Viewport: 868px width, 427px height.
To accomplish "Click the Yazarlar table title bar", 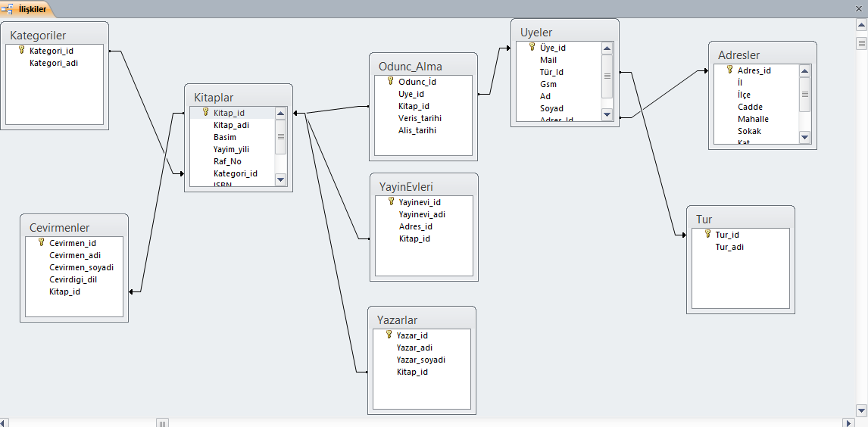I will point(421,319).
